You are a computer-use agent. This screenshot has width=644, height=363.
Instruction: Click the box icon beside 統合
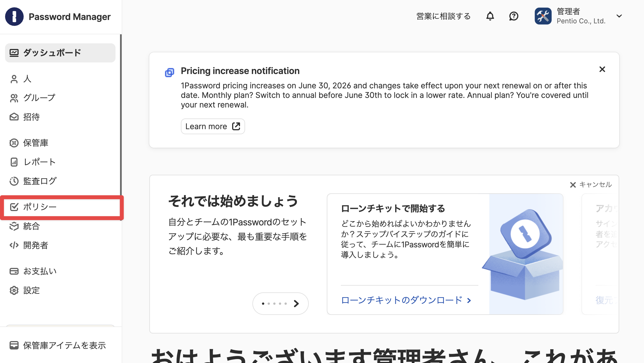[x=14, y=226]
